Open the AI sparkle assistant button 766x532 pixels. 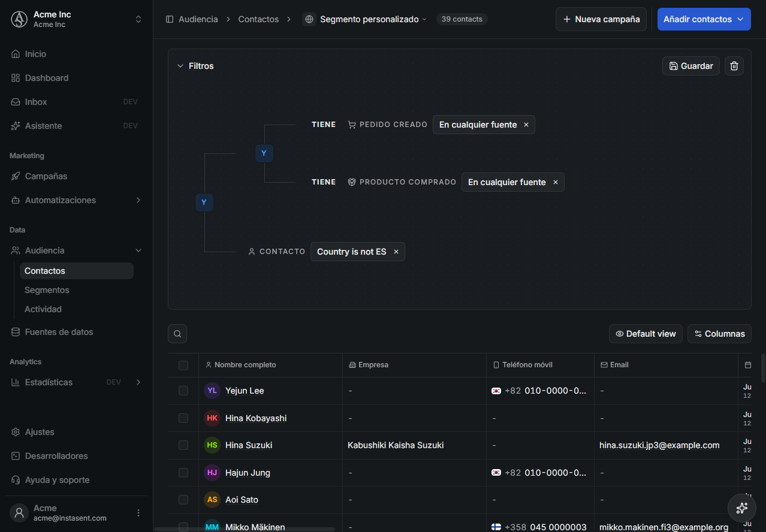pyautogui.click(x=741, y=508)
